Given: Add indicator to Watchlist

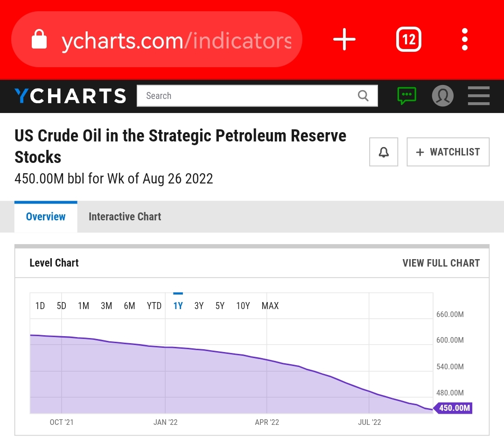Looking at the screenshot, I should point(448,152).
